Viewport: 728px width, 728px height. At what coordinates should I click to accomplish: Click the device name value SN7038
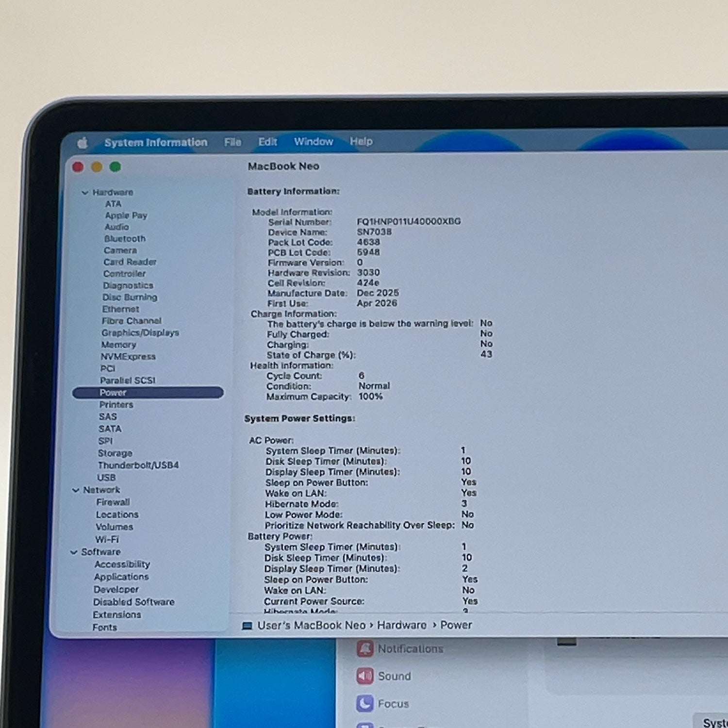coord(374,232)
